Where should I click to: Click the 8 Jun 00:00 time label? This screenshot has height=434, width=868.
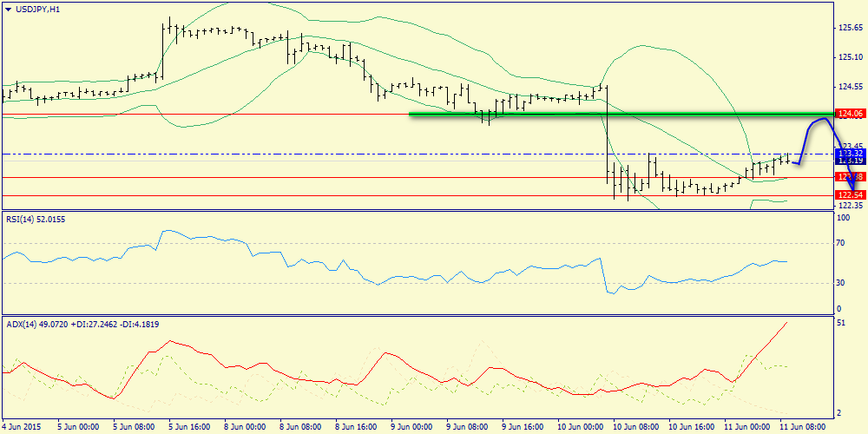point(246,427)
